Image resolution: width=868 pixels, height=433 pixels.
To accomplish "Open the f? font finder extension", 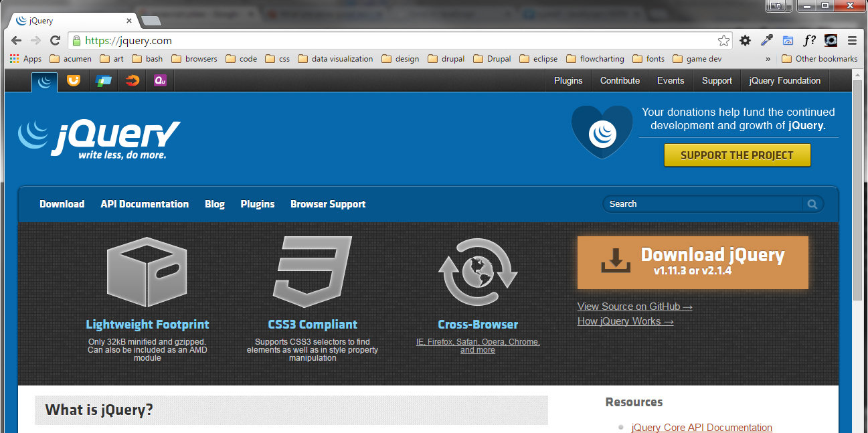I will pos(810,41).
